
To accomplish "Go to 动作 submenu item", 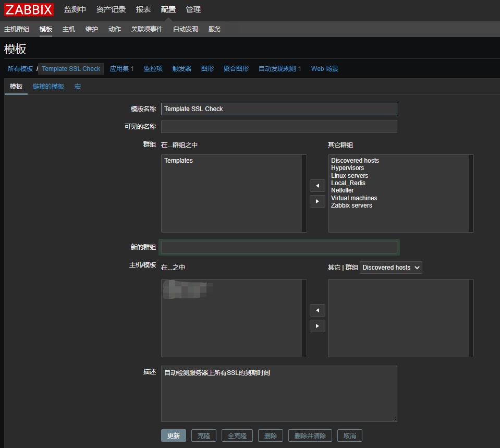I will point(115,29).
